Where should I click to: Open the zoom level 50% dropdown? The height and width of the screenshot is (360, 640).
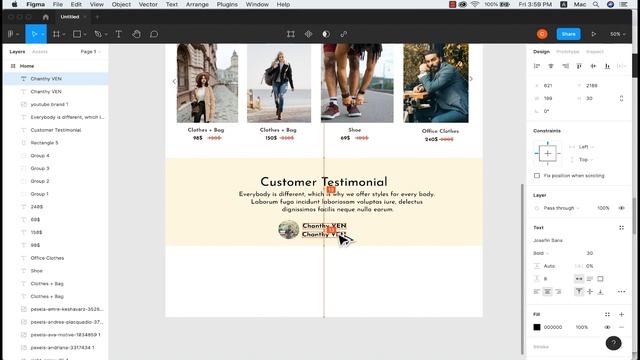618,34
